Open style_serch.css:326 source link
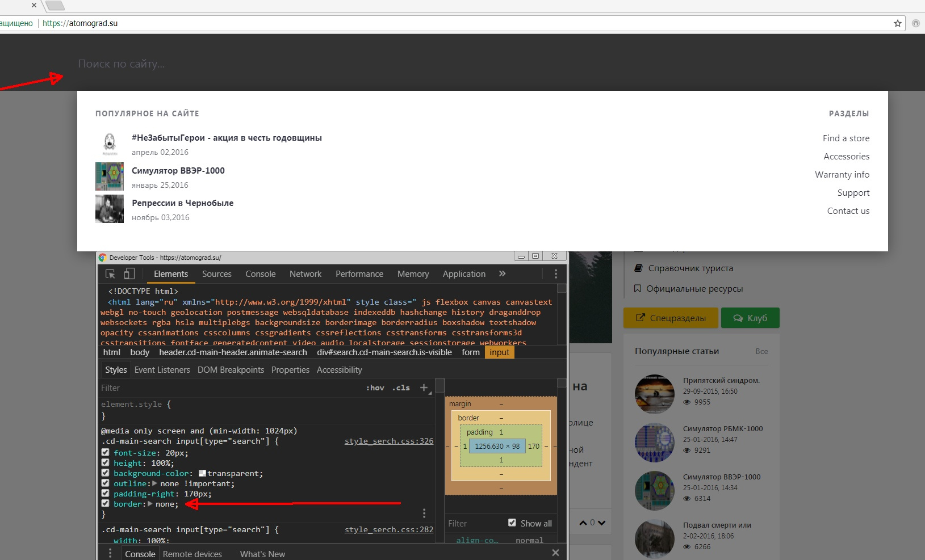Screen dimensions: 925x560 coord(389,441)
